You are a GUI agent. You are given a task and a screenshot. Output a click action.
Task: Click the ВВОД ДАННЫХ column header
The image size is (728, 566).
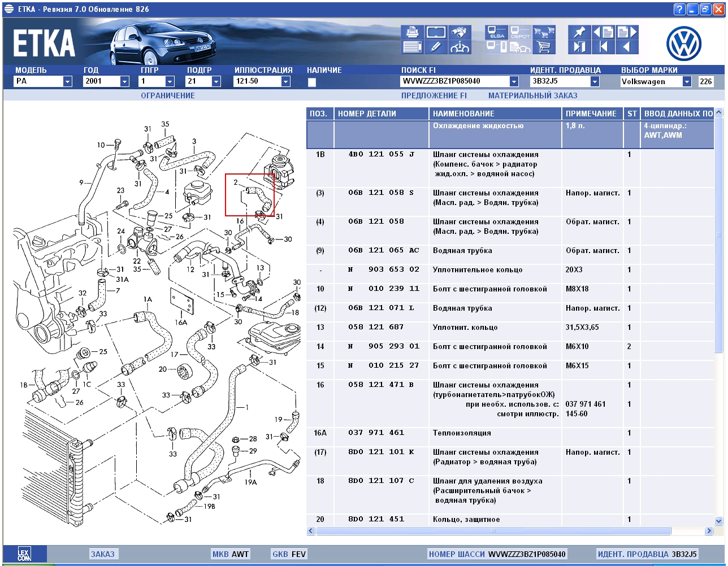[x=677, y=114]
